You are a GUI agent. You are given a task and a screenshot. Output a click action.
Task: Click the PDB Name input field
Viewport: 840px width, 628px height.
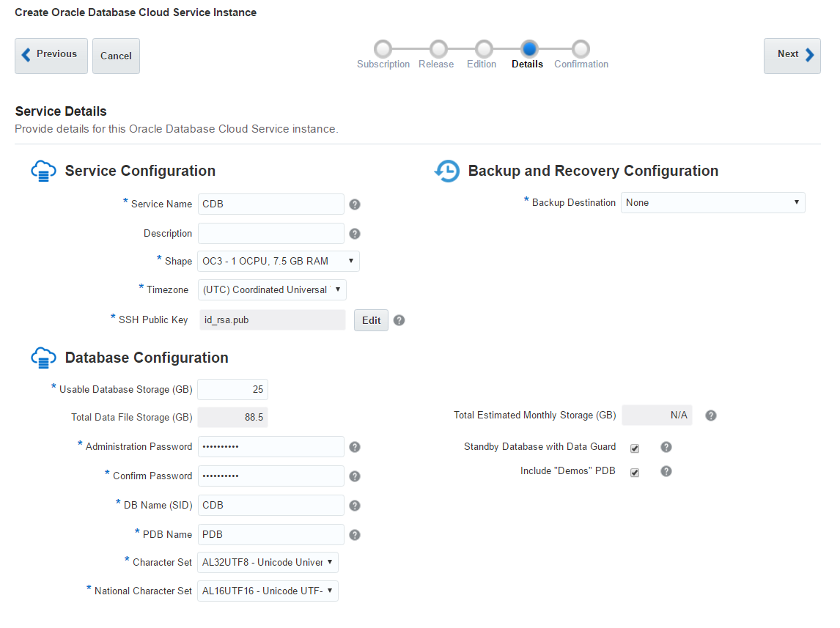tap(271, 534)
